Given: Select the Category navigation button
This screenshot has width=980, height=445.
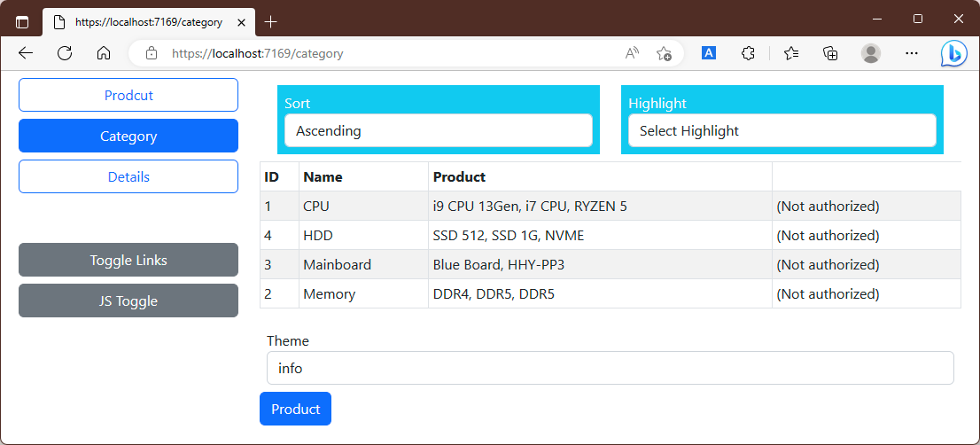Looking at the screenshot, I should click(128, 136).
